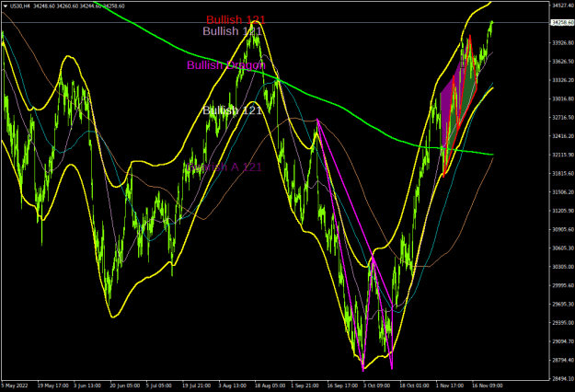Click price level 33626.50 on axis
Screen dimensions: 575x392
(x=562, y=62)
